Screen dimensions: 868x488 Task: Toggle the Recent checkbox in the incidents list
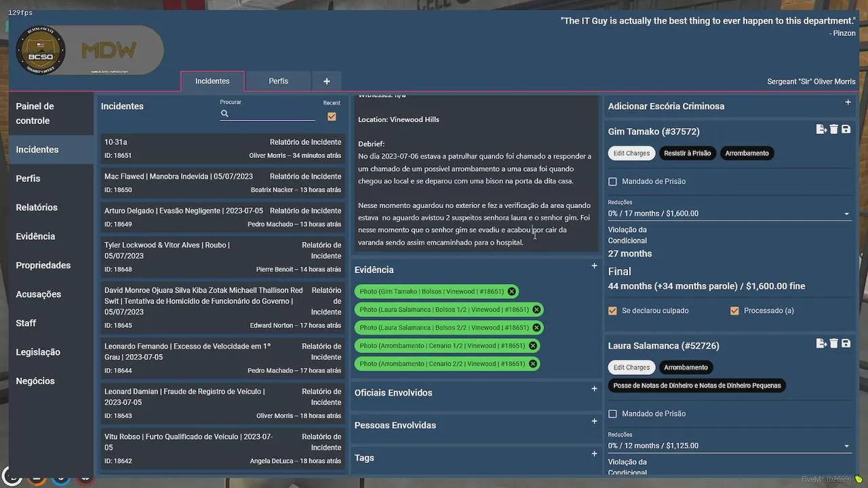[332, 117]
